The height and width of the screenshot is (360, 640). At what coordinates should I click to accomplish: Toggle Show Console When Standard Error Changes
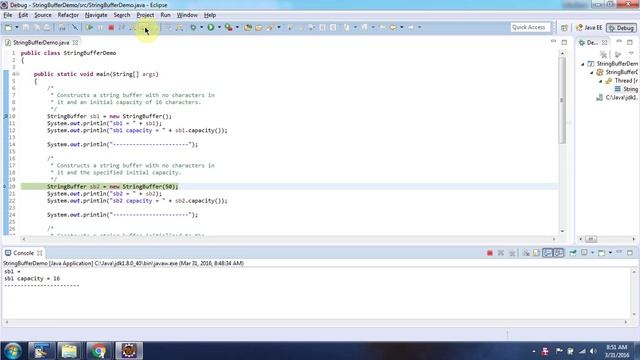pyautogui.click(x=558, y=253)
